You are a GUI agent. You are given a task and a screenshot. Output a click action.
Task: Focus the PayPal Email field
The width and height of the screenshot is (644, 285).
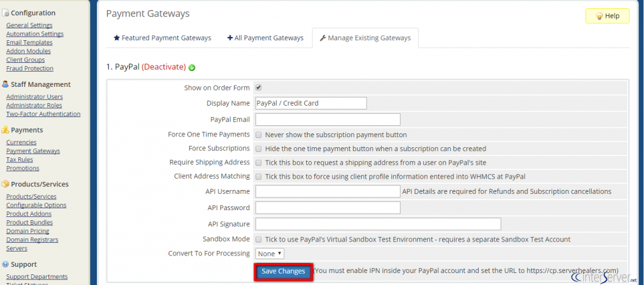click(328, 120)
